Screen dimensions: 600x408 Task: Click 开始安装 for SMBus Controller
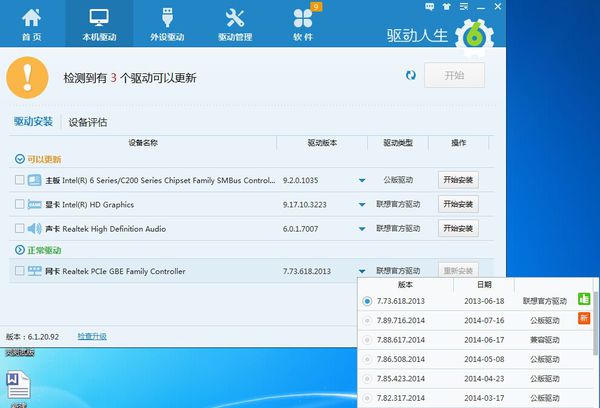pyautogui.click(x=458, y=180)
